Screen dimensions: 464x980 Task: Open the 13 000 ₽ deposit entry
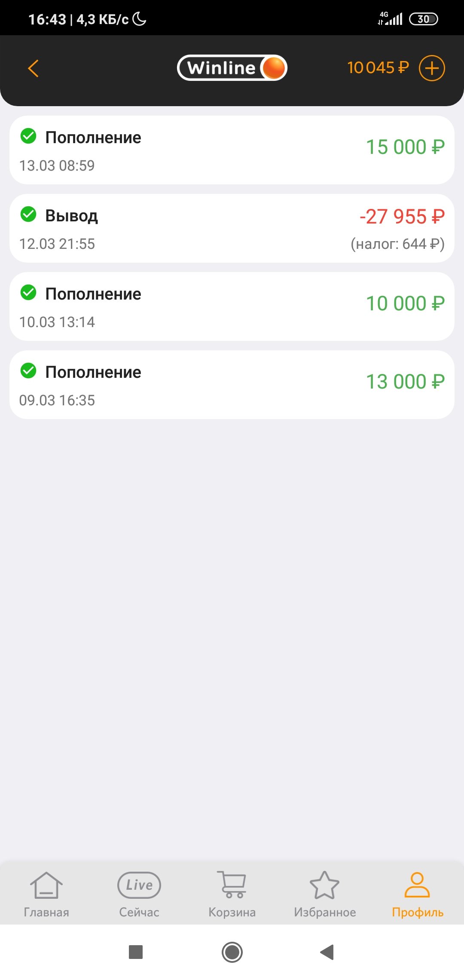point(232,385)
